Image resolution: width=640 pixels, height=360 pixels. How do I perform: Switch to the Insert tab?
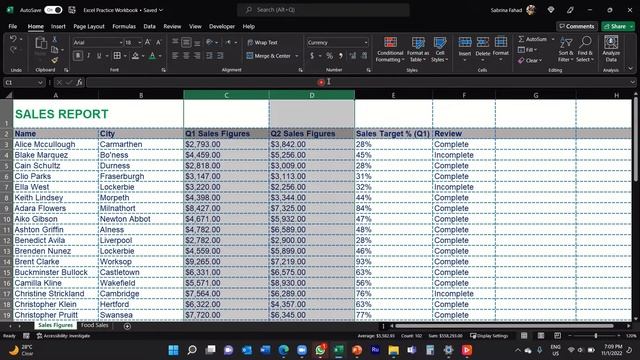(x=58, y=27)
